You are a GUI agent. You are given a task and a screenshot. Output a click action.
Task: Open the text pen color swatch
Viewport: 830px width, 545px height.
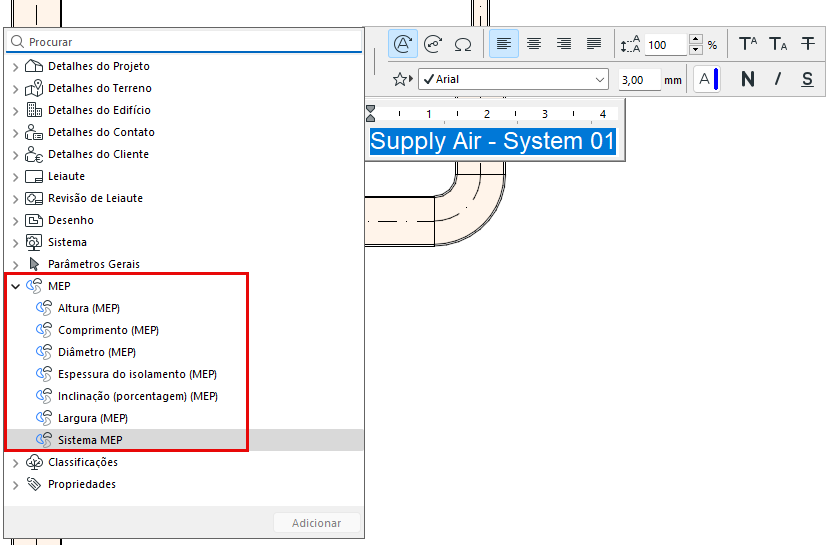coord(707,79)
